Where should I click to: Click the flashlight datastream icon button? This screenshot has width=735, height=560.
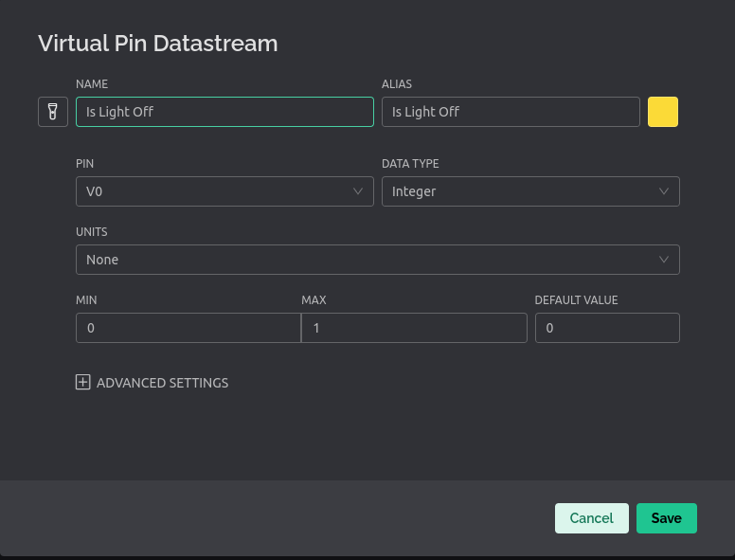click(x=53, y=112)
